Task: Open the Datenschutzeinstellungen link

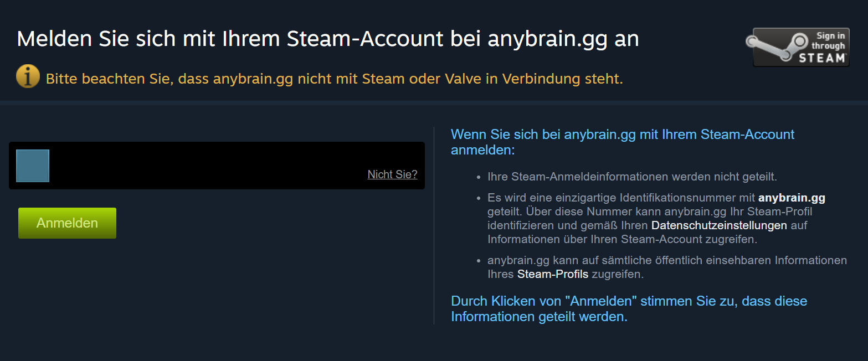Action: tap(719, 225)
